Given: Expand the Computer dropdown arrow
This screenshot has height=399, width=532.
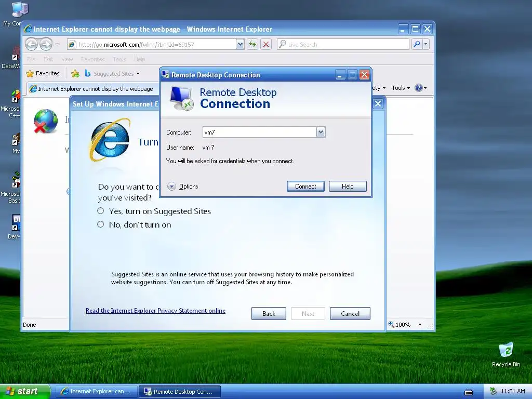Looking at the screenshot, I should click(x=321, y=132).
